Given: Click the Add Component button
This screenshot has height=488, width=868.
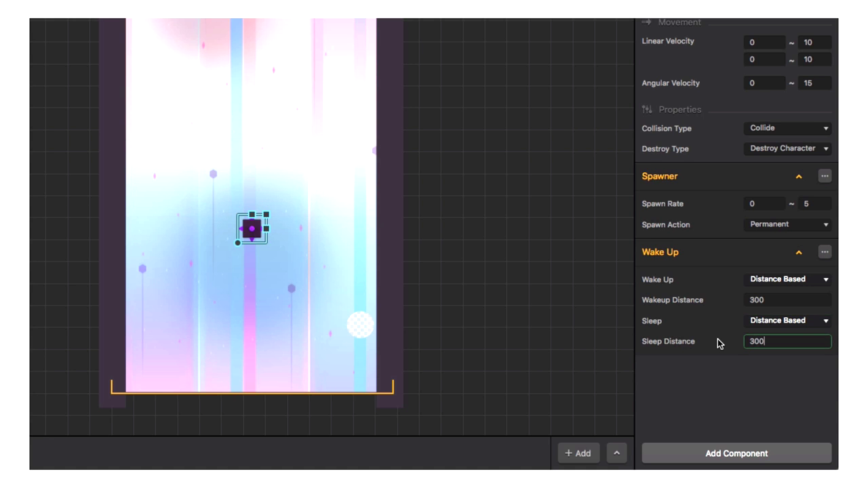Looking at the screenshot, I should [x=736, y=453].
